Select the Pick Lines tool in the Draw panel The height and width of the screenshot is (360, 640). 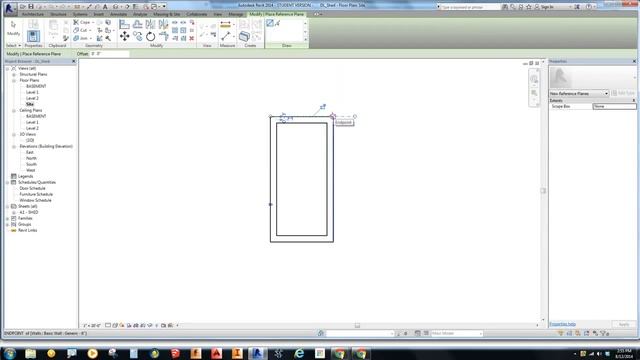[x=278, y=23]
